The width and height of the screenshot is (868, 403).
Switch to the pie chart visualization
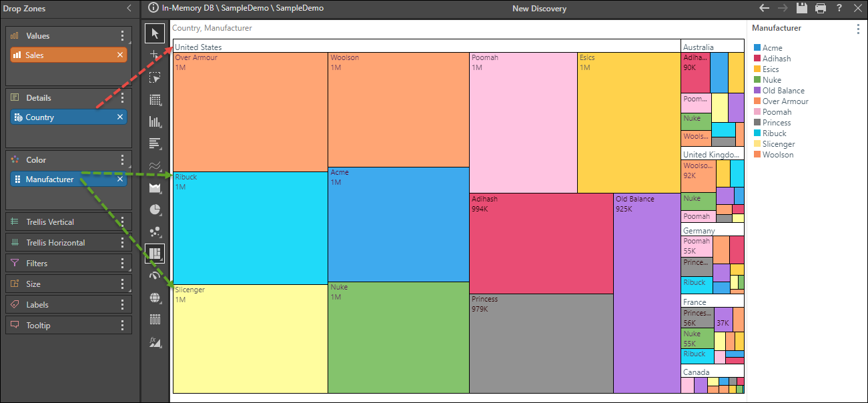point(155,210)
